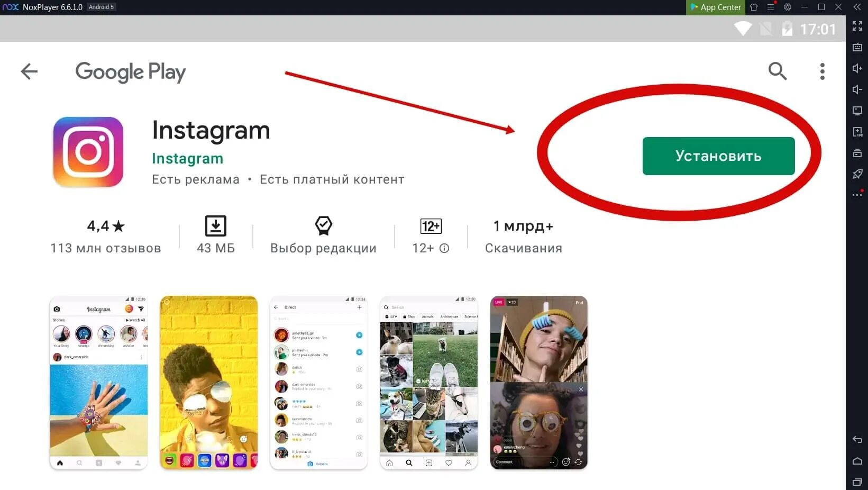
Task: Close the NoxPlayer window
Action: (838, 7)
